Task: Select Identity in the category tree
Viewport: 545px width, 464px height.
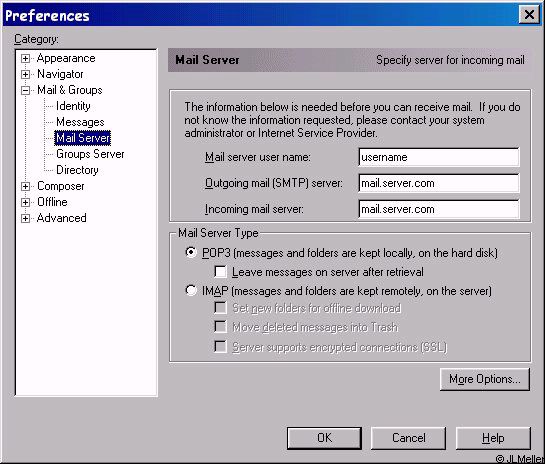Action: pos(73,106)
